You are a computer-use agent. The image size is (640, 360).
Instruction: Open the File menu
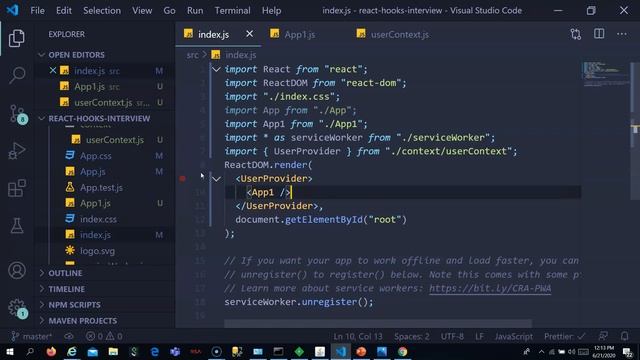point(37,11)
